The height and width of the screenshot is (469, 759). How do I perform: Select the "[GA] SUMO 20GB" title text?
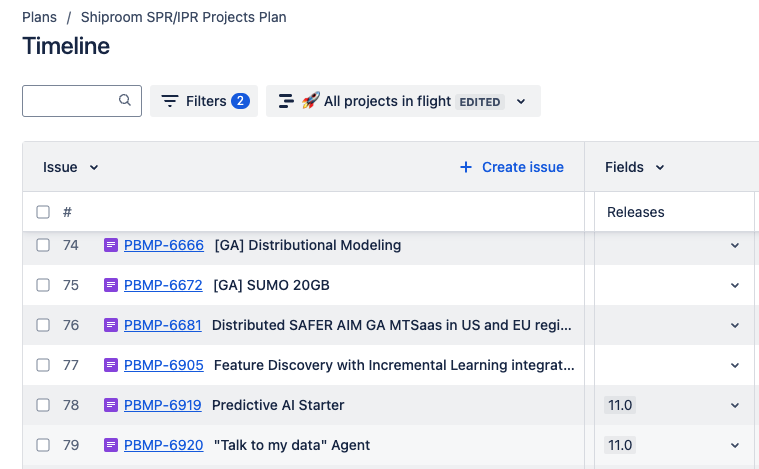point(272,285)
